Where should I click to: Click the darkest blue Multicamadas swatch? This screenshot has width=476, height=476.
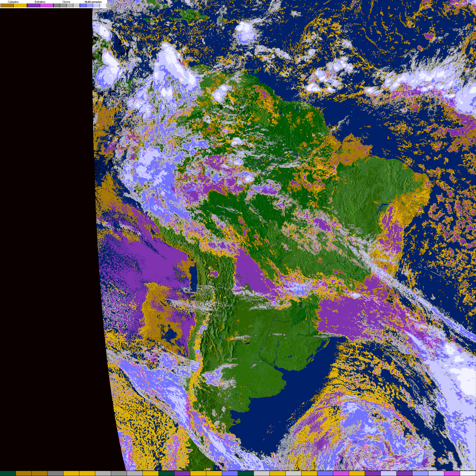[x=83, y=6]
